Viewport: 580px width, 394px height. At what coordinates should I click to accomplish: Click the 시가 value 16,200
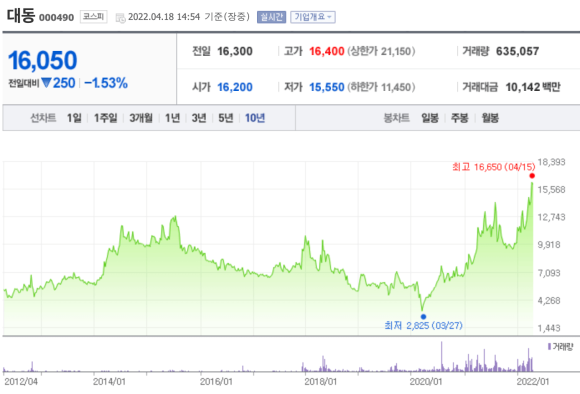pyautogui.click(x=235, y=87)
